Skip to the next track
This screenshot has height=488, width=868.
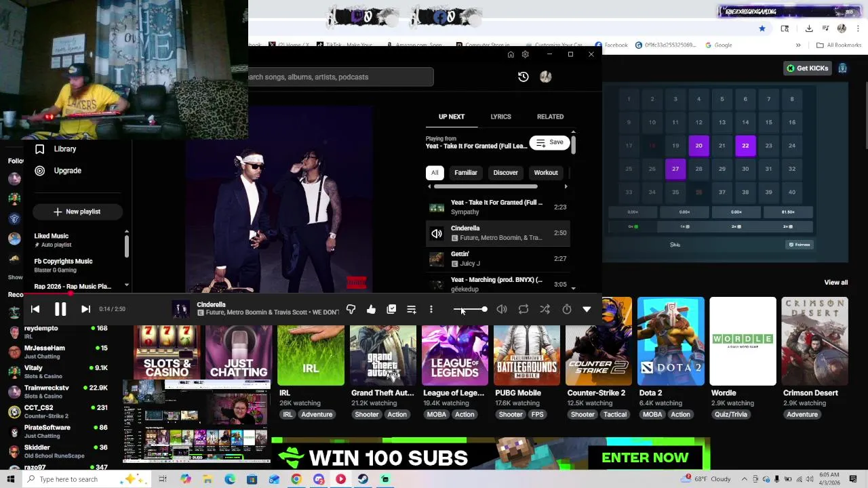tap(85, 309)
